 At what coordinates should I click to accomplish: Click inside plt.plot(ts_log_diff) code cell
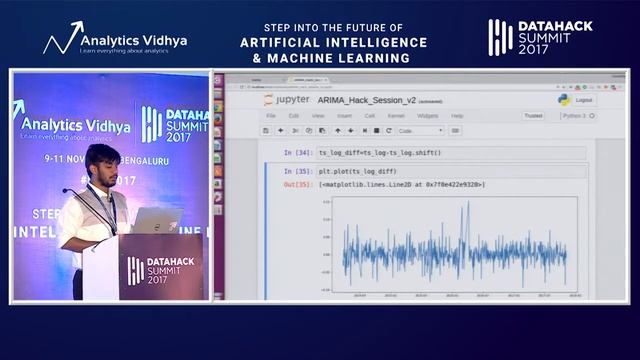[451, 171]
